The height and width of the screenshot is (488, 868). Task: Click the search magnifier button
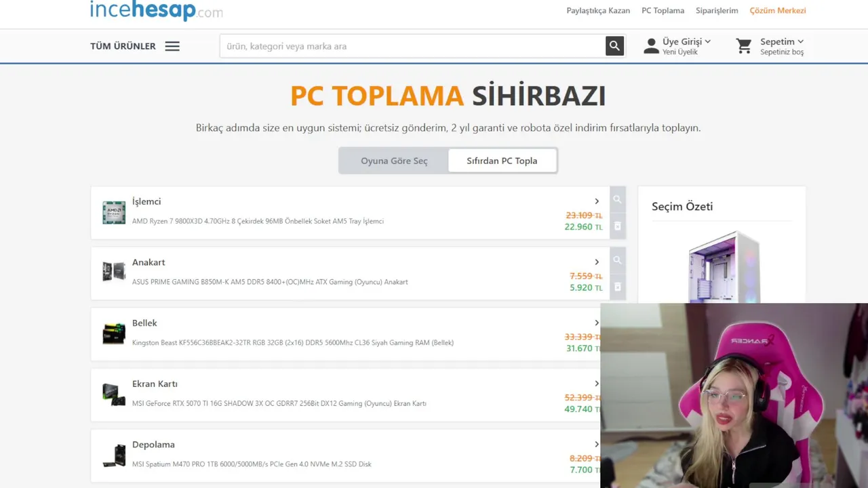pyautogui.click(x=615, y=46)
